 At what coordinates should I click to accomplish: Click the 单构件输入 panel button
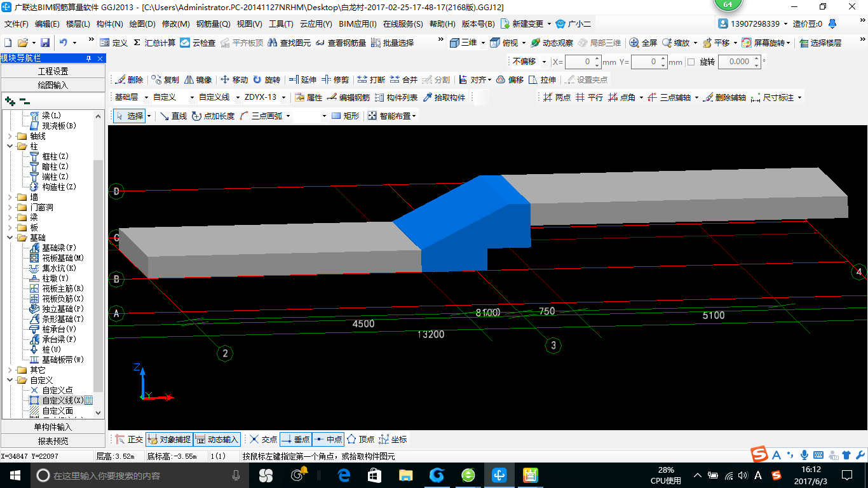[x=53, y=428]
